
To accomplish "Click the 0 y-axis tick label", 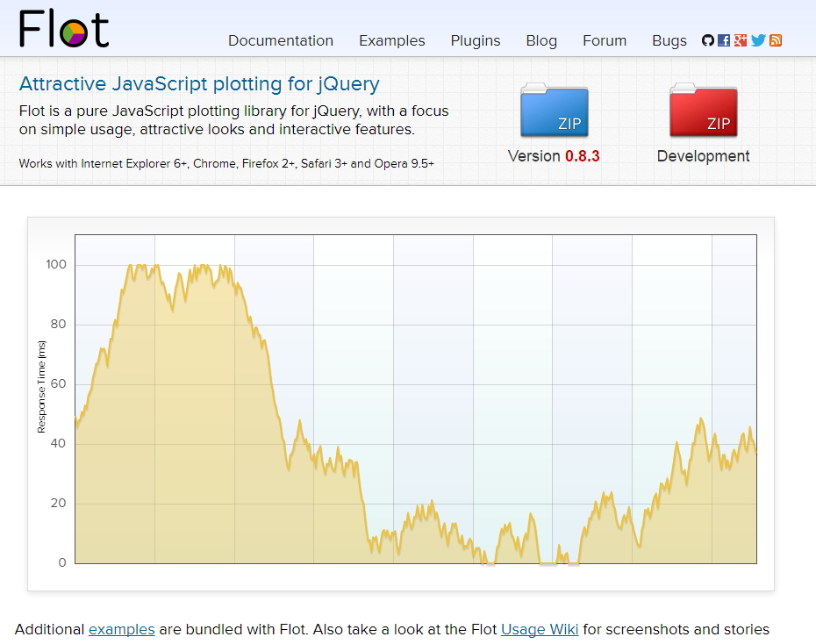I will [x=62, y=562].
